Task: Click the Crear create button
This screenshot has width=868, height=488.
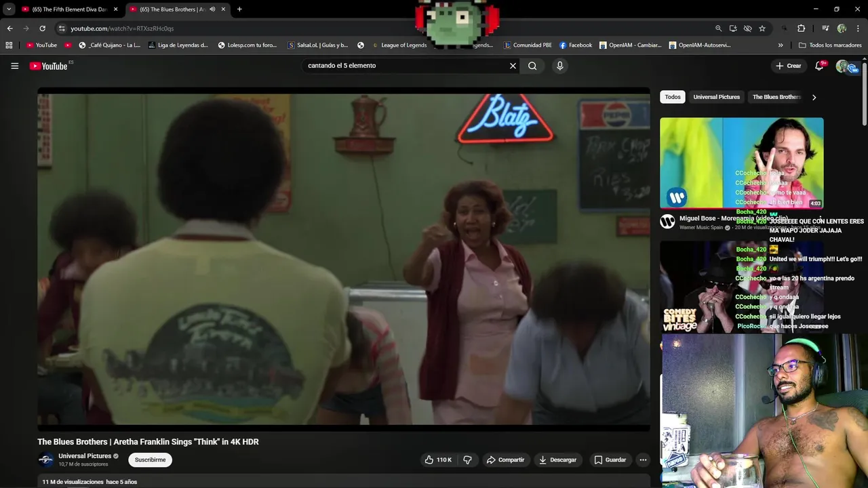Action: click(x=789, y=66)
